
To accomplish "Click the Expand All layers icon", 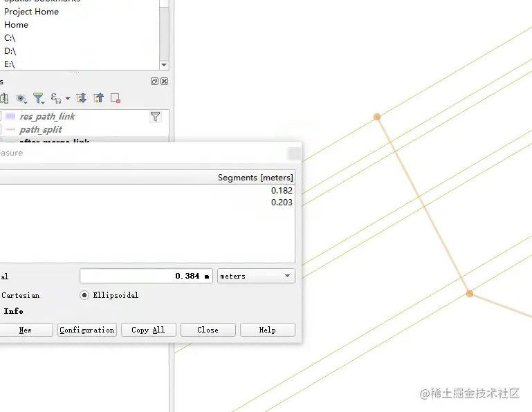I will [x=82, y=98].
